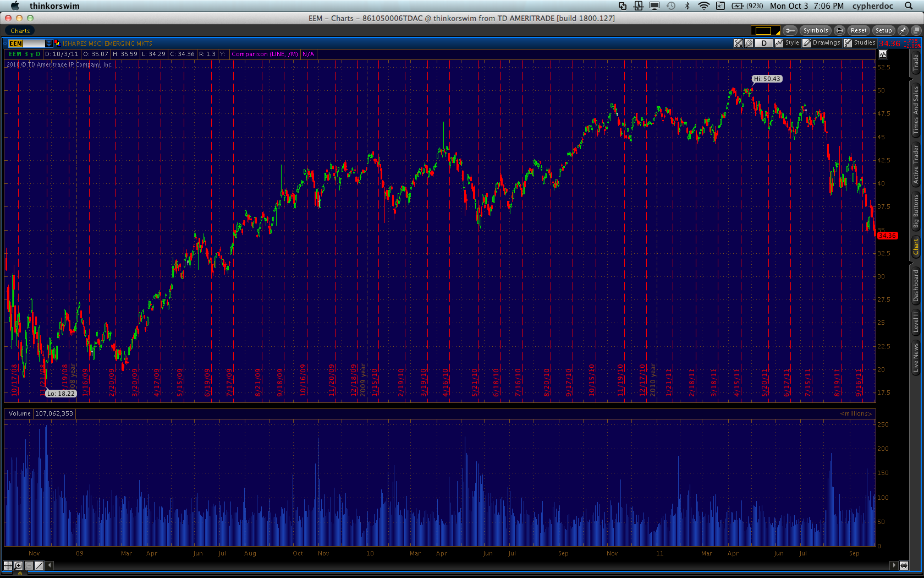
Task: Select the Charts tab
Action: pos(20,31)
